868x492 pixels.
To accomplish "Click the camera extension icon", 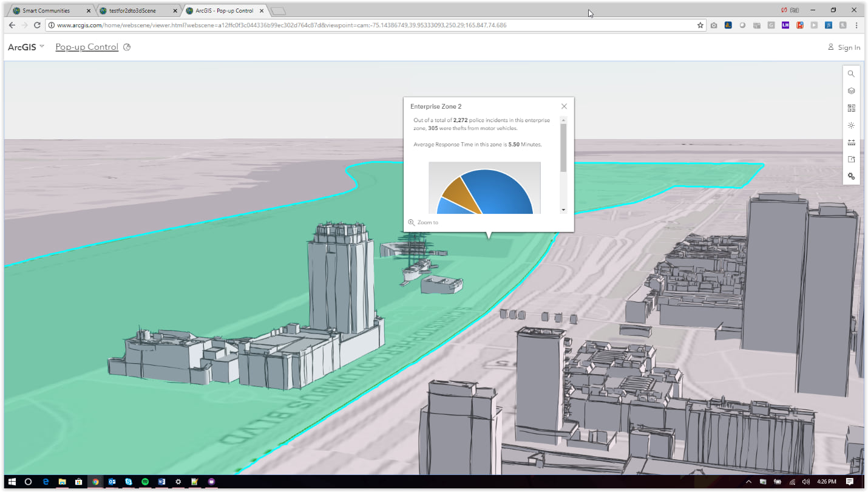I will pos(714,25).
